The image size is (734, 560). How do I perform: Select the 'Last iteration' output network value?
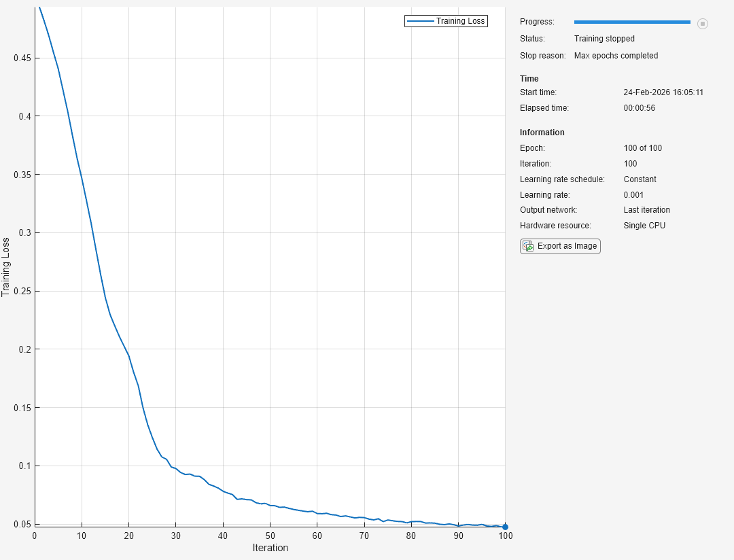[x=646, y=210]
